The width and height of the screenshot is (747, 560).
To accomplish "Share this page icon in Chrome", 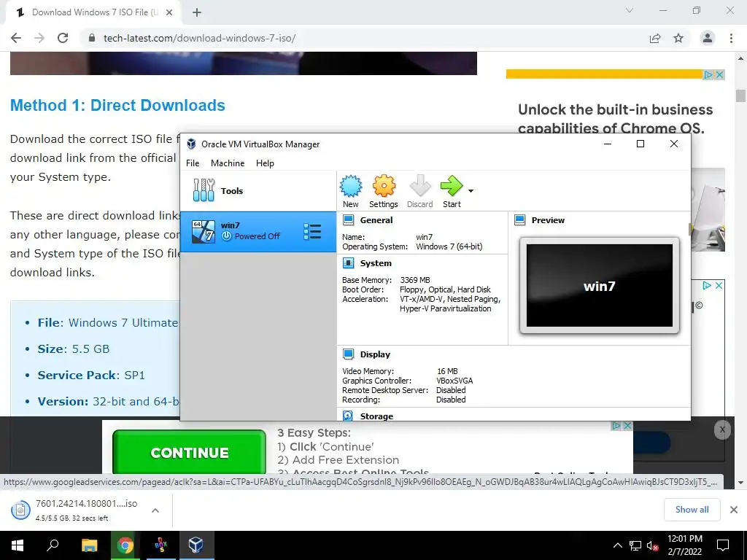I will tap(655, 38).
